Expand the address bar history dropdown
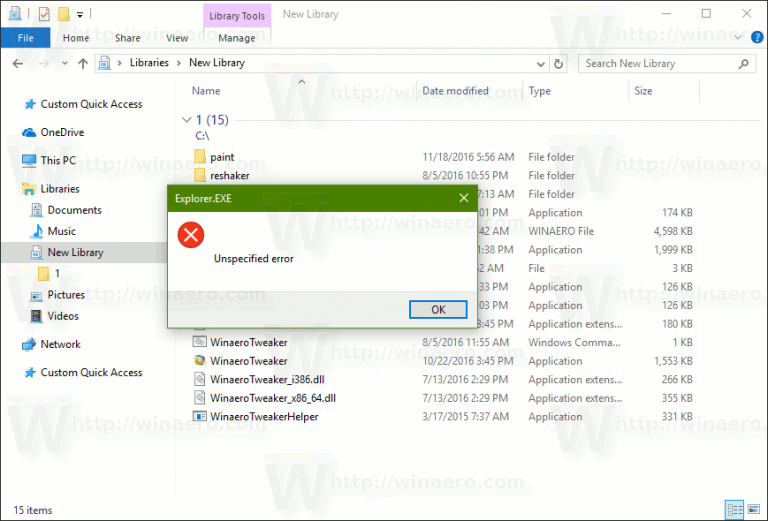The height and width of the screenshot is (521, 768). tap(540, 64)
